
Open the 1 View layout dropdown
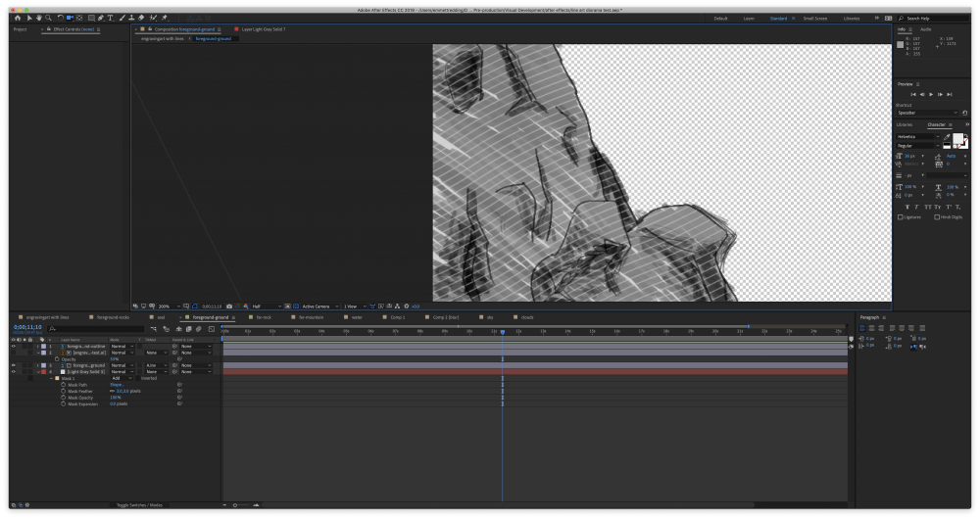(x=355, y=307)
